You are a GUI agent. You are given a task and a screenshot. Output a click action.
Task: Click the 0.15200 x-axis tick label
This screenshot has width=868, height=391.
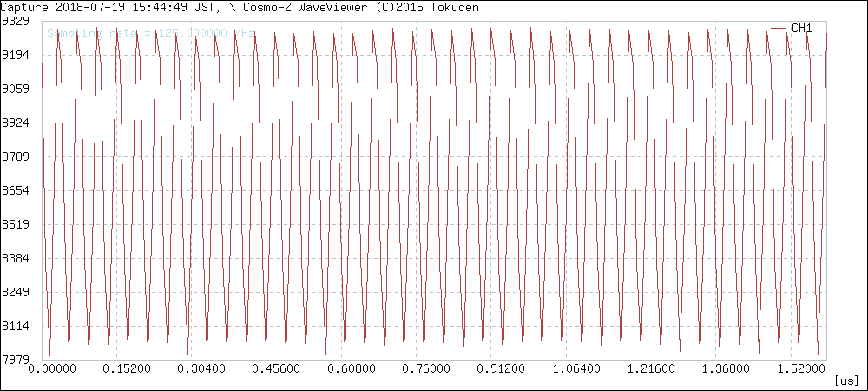[127, 369]
